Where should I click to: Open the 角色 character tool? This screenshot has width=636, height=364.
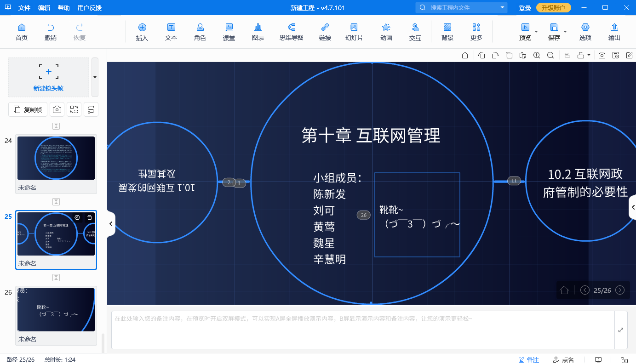pos(200,32)
